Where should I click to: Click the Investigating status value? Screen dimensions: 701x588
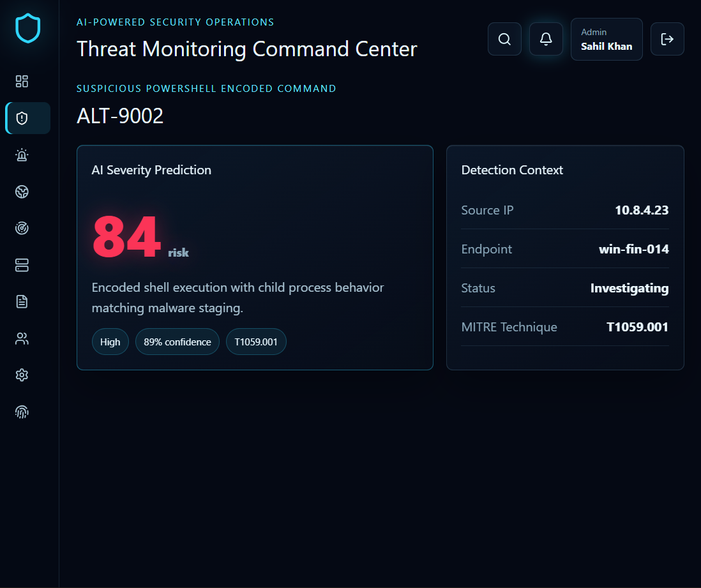[x=629, y=288]
